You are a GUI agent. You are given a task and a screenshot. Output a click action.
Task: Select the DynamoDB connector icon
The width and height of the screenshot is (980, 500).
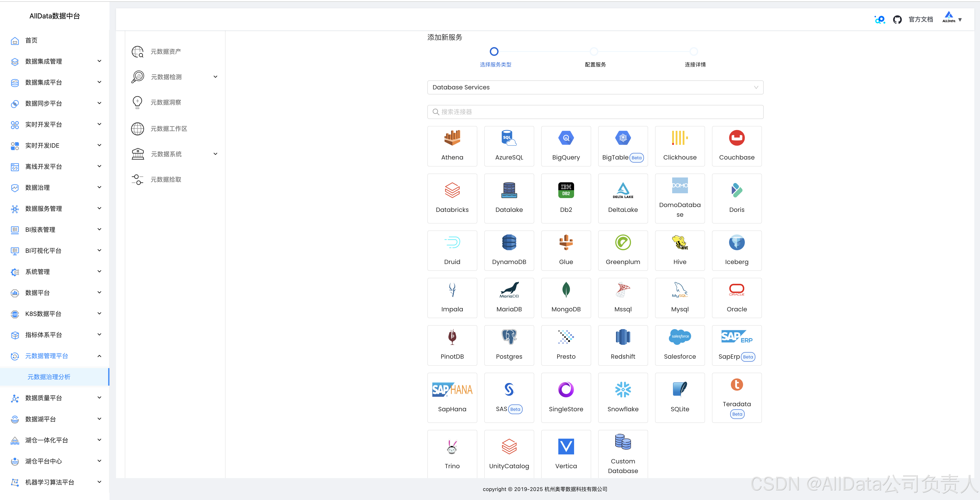point(509,242)
